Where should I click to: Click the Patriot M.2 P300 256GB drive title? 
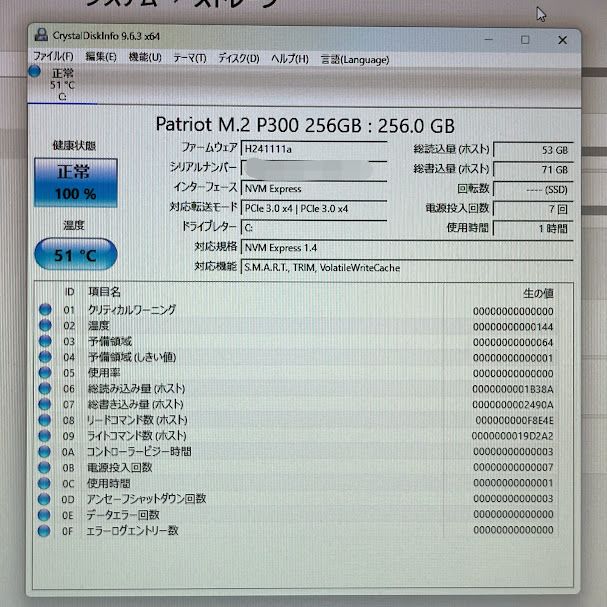[305, 125]
